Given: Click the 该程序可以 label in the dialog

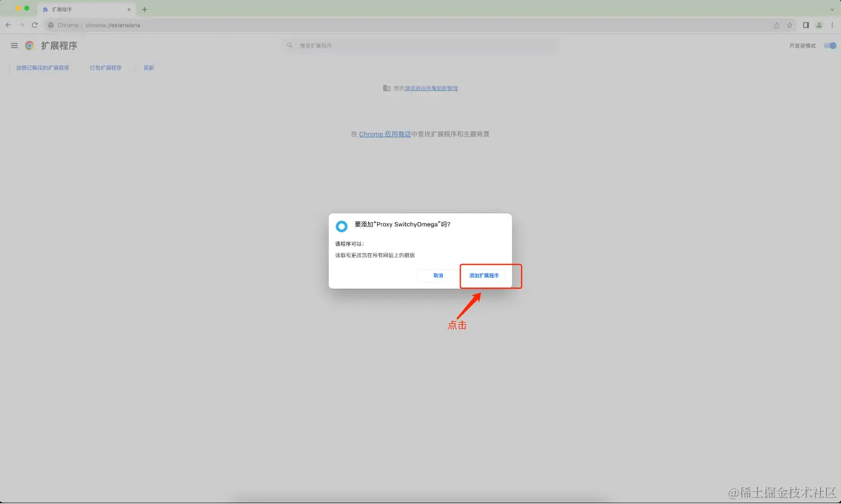Looking at the screenshot, I should tap(349, 243).
